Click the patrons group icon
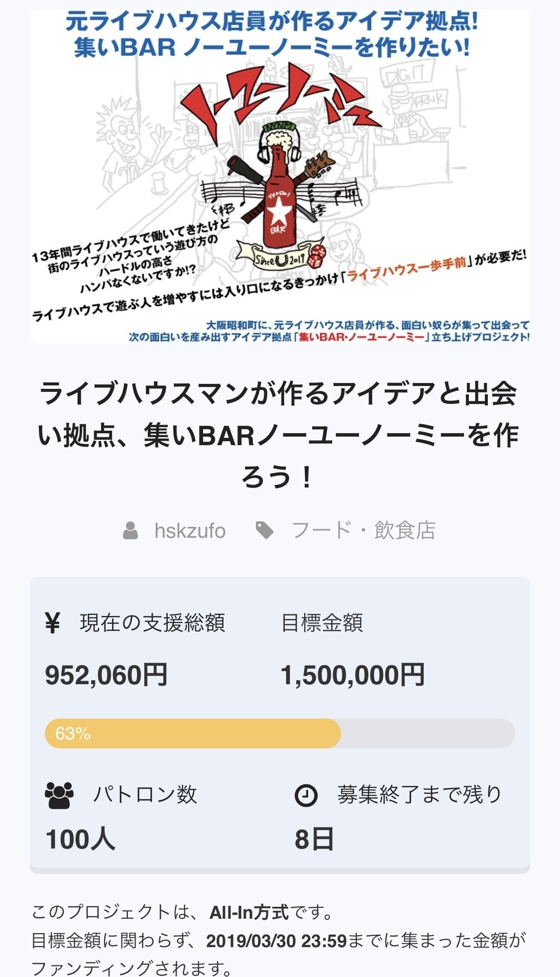 [59, 795]
